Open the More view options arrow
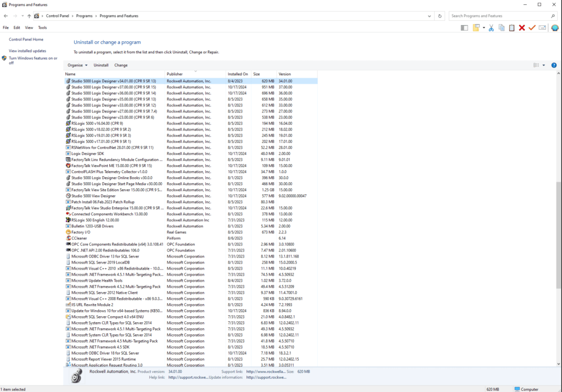Image resolution: width=562 pixels, height=392 pixels. click(544, 65)
